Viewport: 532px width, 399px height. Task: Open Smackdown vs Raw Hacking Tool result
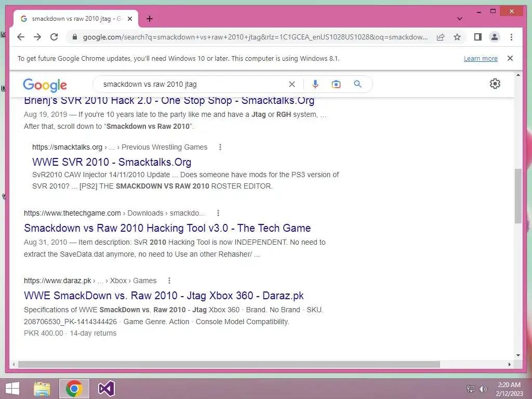click(167, 228)
